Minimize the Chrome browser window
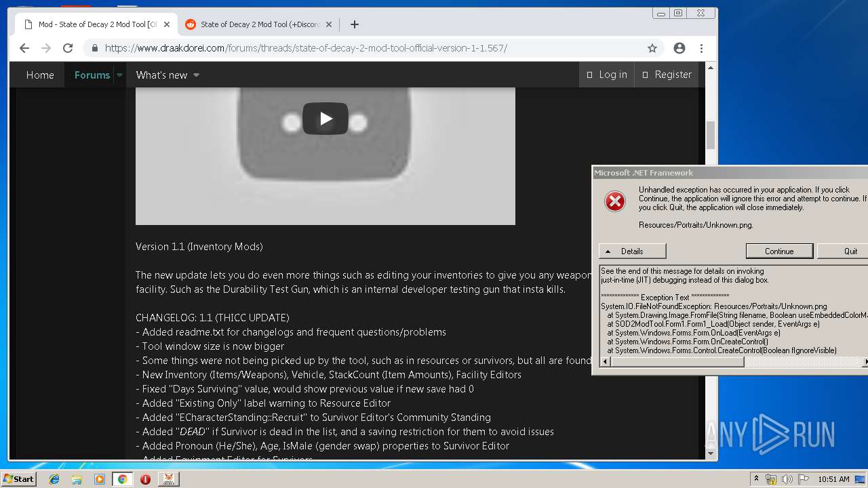Screen dimensions: 868x488 tap(661, 13)
